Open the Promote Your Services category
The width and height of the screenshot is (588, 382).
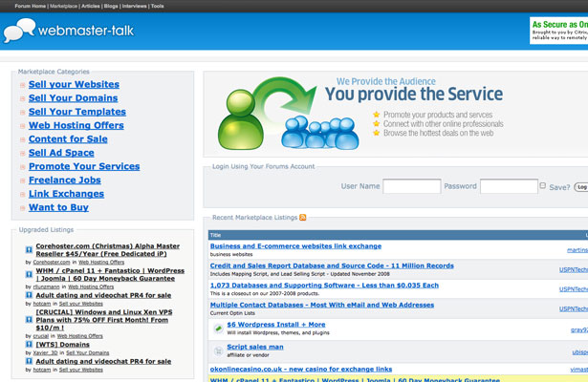pyautogui.click(x=84, y=166)
